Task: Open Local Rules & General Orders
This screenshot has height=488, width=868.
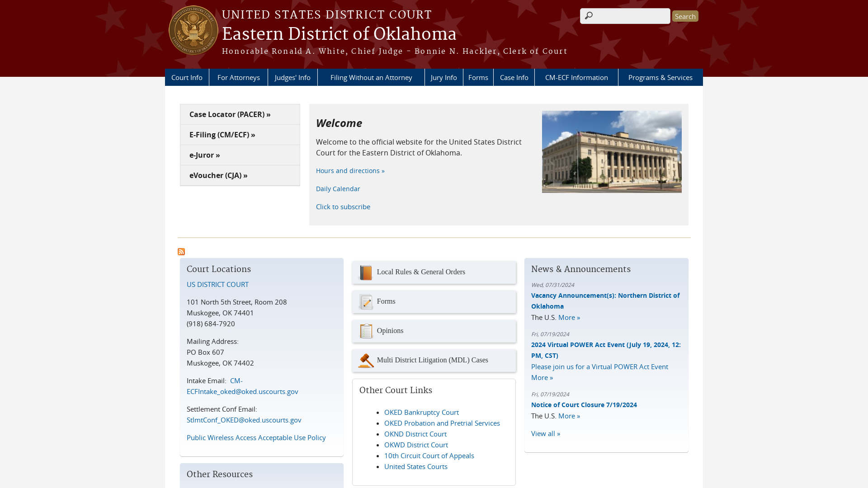Action: pos(434,272)
